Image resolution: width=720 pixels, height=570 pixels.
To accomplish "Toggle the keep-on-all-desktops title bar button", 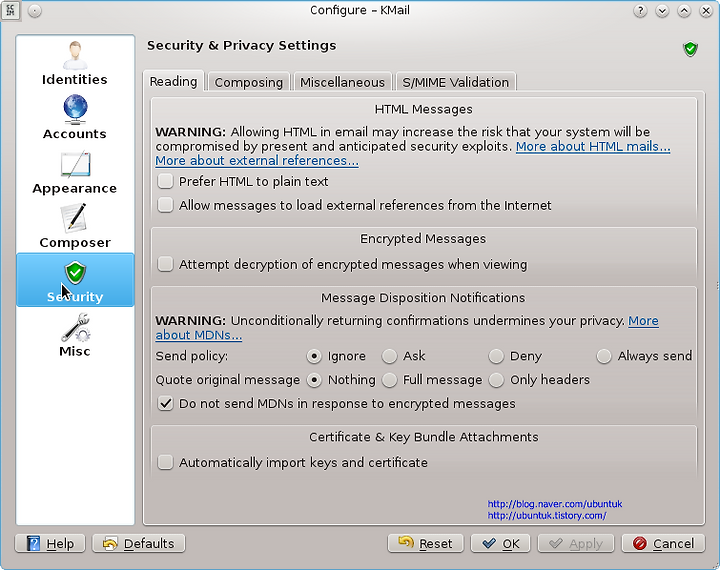I will click(x=35, y=11).
